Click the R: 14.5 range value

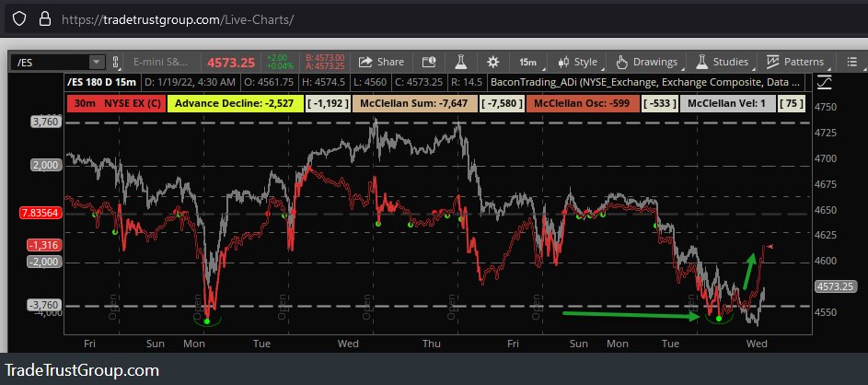(466, 83)
